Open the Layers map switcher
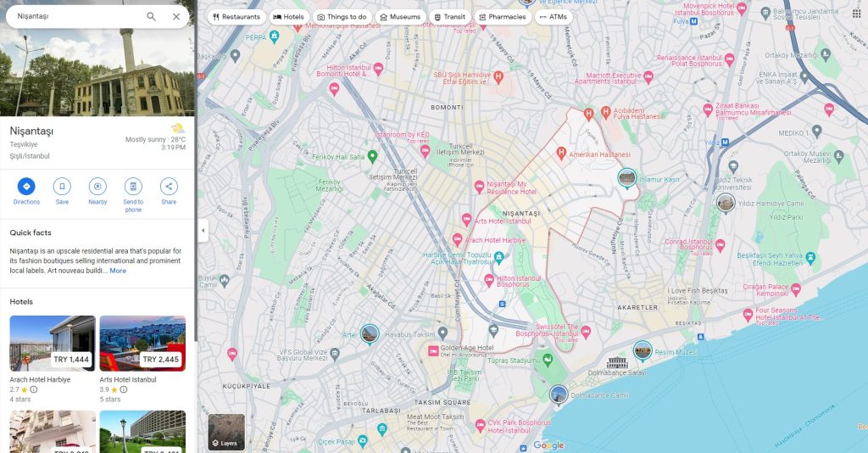Image resolution: width=868 pixels, height=453 pixels. click(x=226, y=432)
